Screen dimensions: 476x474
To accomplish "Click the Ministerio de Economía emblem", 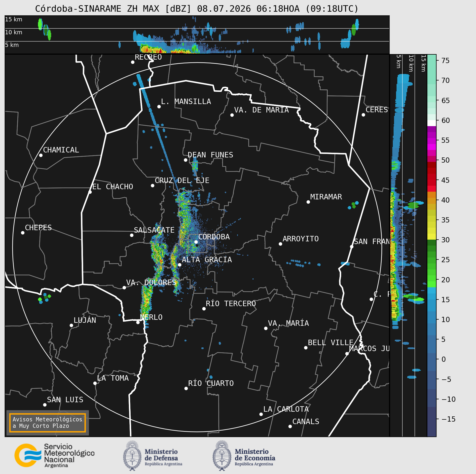I will click(222, 456).
